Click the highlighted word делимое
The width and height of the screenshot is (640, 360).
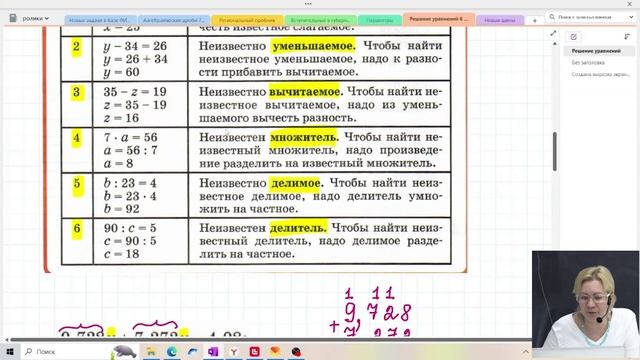(295, 183)
